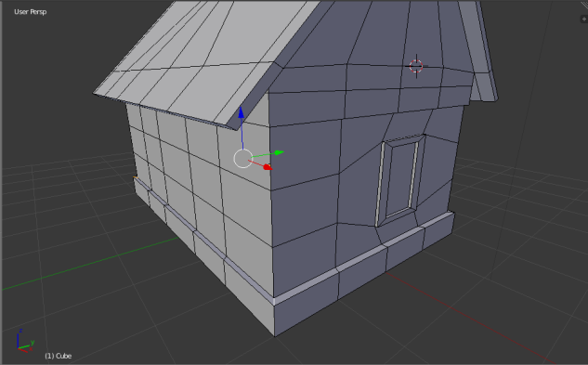Image resolution: width=588 pixels, height=365 pixels.
Task: Click the green Y axis grid line
Action: tap(90, 264)
